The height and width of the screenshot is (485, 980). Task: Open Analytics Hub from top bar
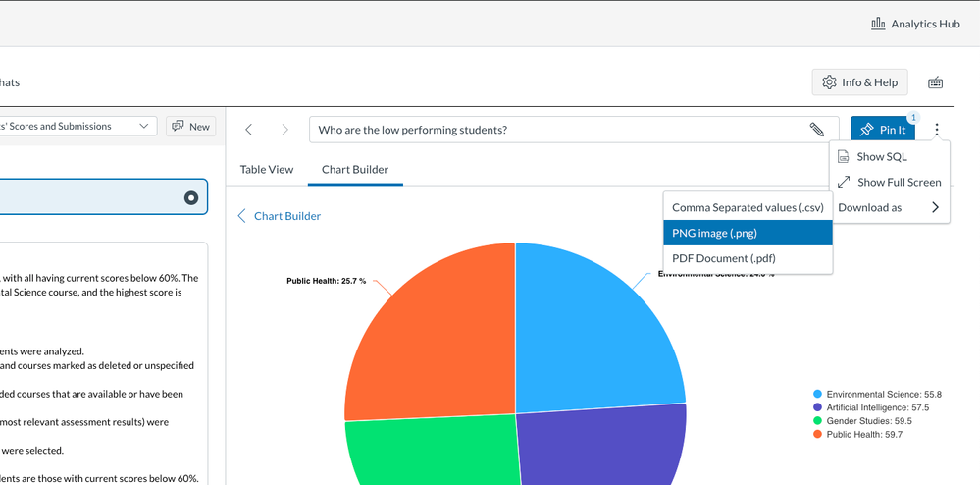(x=915, y=24)
